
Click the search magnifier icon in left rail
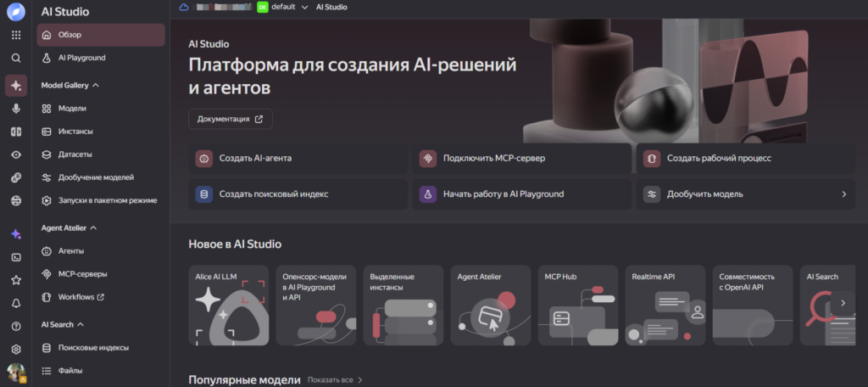coord(16,59)
